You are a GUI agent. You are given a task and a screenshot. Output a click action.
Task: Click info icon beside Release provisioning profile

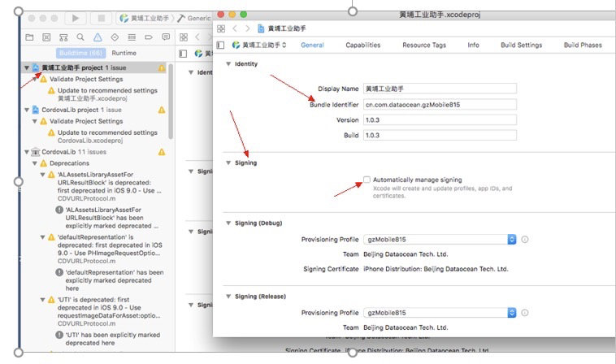[525, 313]
